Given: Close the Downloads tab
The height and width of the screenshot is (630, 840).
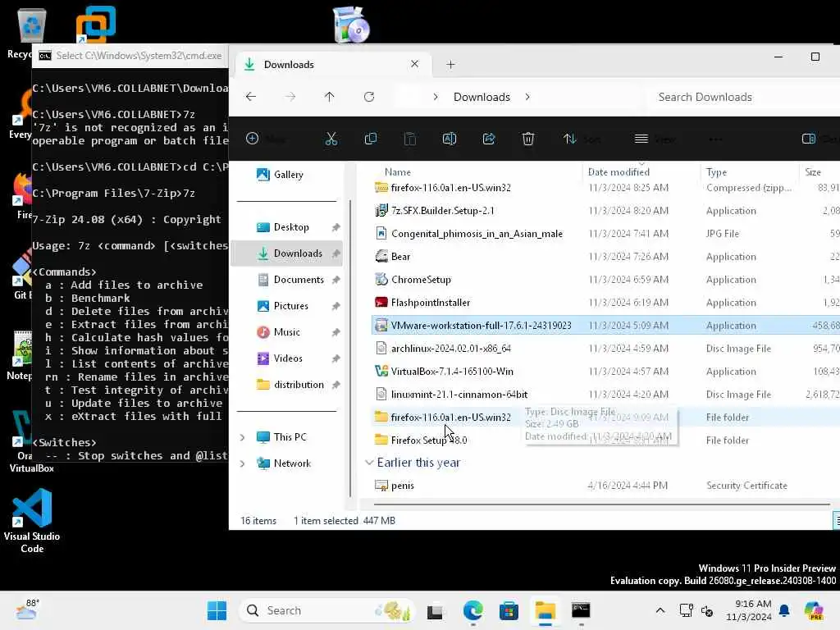Looking at the screenshot, I should click(414, 64).
